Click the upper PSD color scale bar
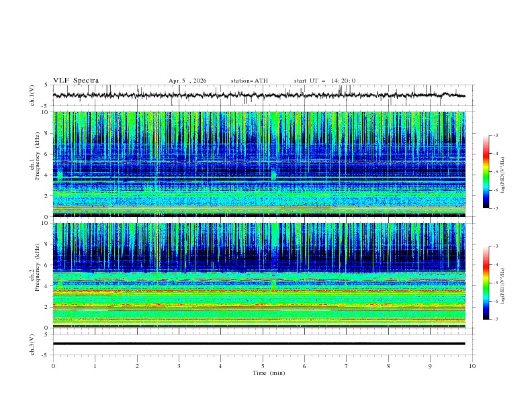Screen dimensions: 532x411 [x=486, y=172]
